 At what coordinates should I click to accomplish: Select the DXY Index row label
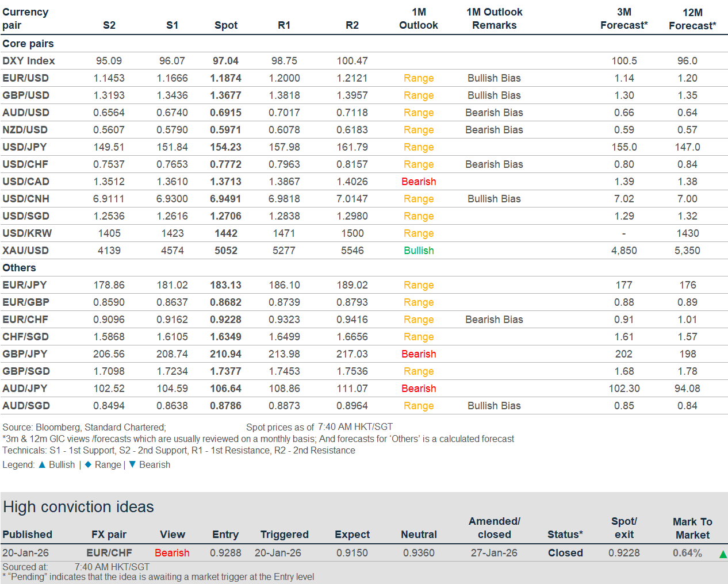[x=28, y=61]
